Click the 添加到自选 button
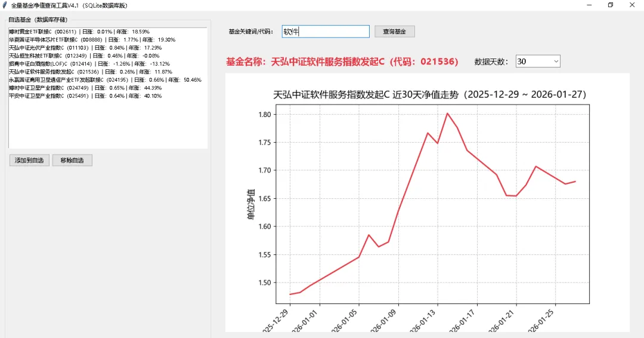The height and width of the screenshot is (338, 644). 29,161
